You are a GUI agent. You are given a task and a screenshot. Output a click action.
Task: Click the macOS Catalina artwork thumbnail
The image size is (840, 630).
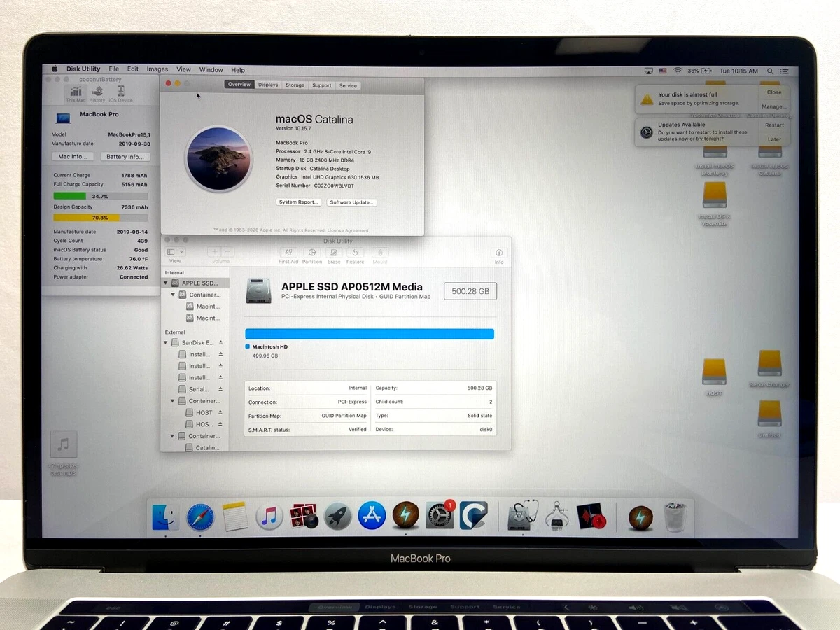coord(218,158)
